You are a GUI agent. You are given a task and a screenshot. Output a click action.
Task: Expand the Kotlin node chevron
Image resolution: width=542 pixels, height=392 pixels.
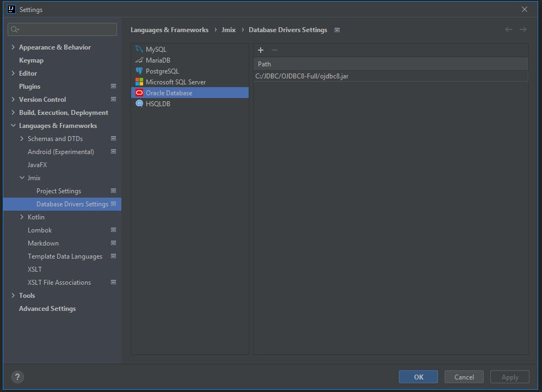(x=22, y=217)
